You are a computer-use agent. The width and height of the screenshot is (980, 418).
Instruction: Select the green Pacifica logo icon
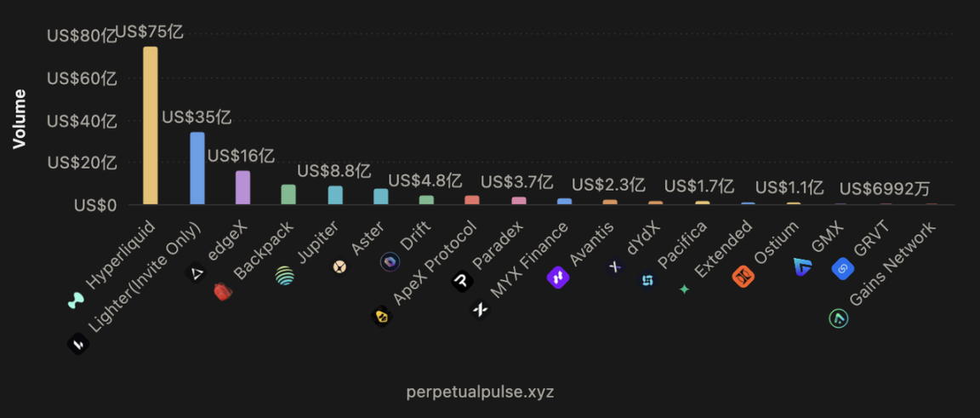coord(684,289)
